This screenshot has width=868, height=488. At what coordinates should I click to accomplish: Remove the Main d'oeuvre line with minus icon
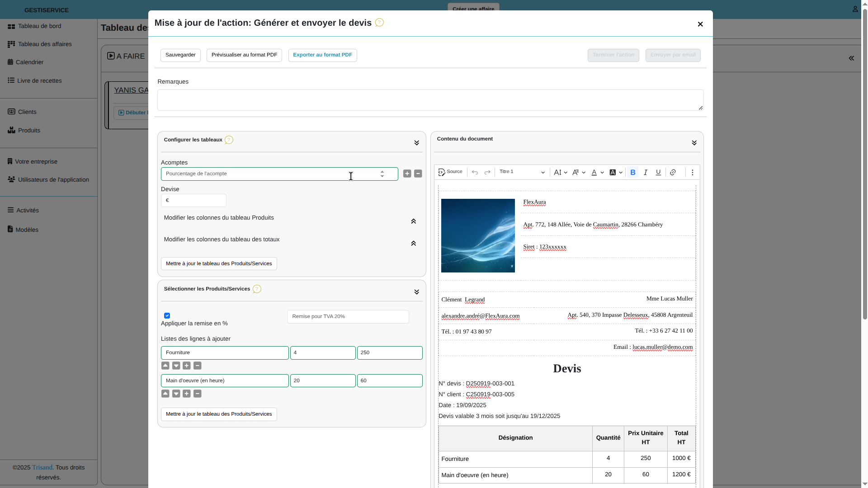[x=198, y=394]
